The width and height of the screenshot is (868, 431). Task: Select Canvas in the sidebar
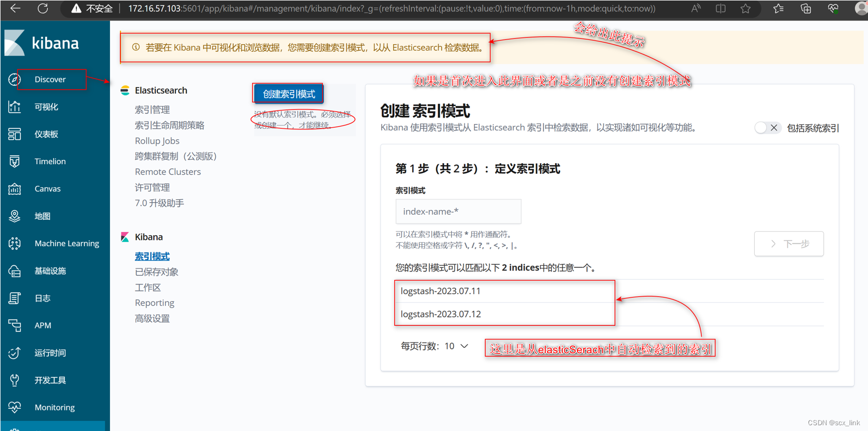[47, 189]
